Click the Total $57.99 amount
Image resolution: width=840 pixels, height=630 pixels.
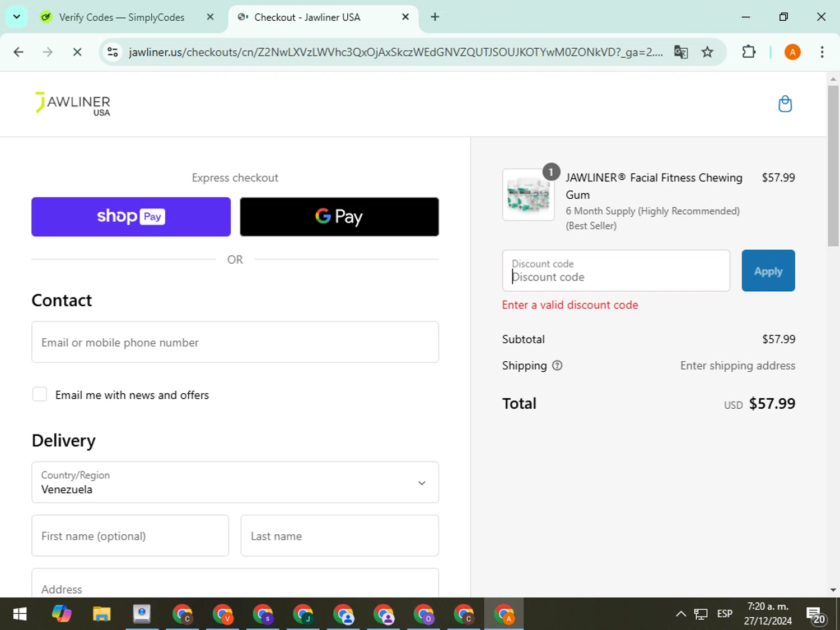(x=772, y=404)
